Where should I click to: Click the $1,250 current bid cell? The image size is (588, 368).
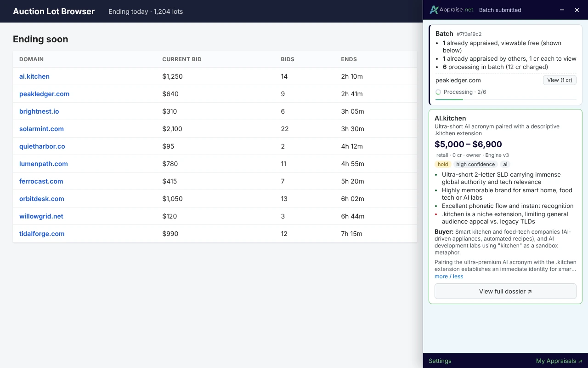pos(172,76)
